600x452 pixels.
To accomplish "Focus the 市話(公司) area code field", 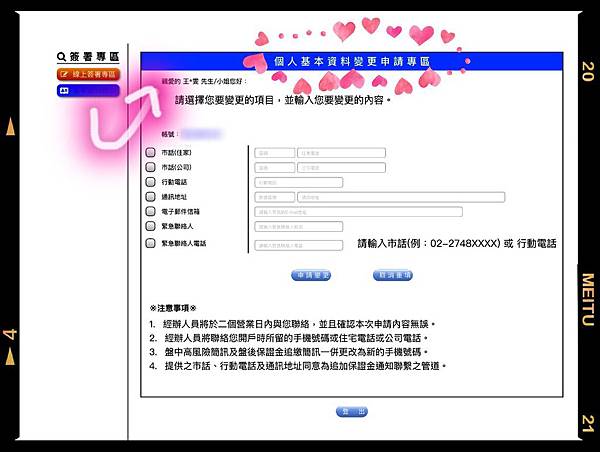I will 275,168.
